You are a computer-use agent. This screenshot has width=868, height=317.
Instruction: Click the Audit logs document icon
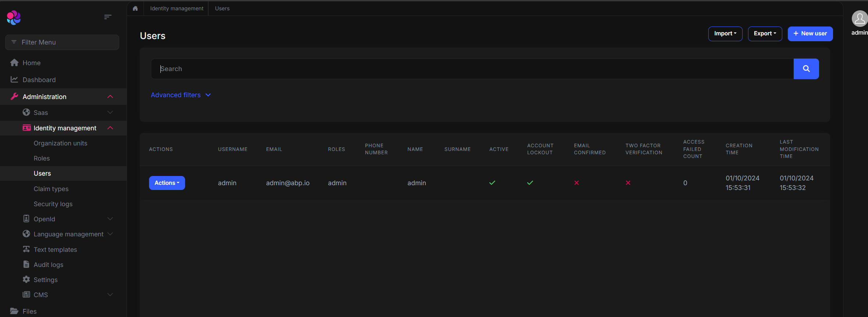pyautogui.click(x=26, y=264)
